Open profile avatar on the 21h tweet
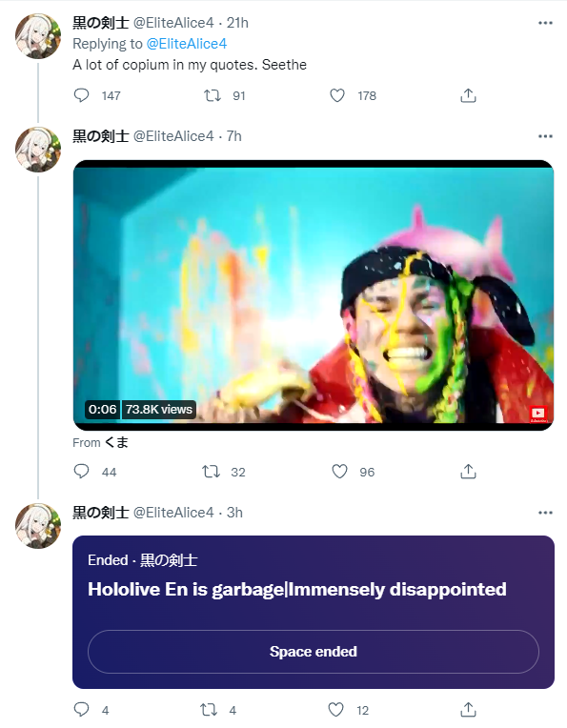Viewport: 567px width, 728px height. pos(38,36)
